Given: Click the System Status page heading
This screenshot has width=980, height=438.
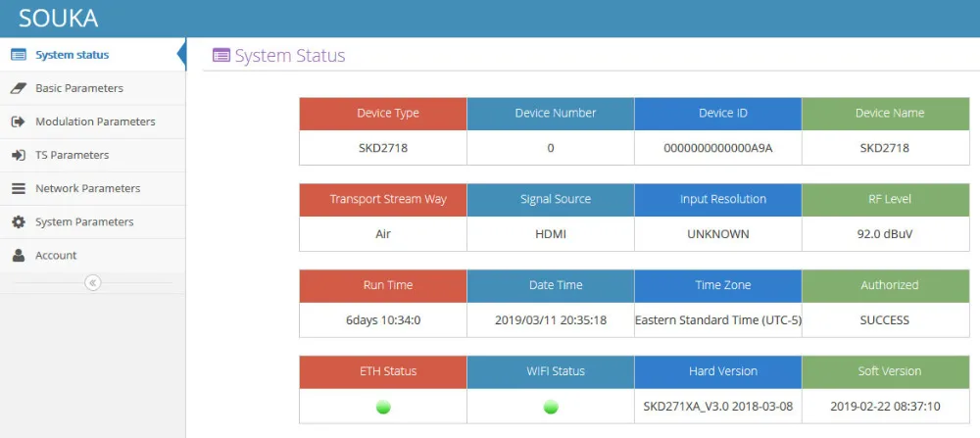Looking at the screenshot, I should [290, 56].
